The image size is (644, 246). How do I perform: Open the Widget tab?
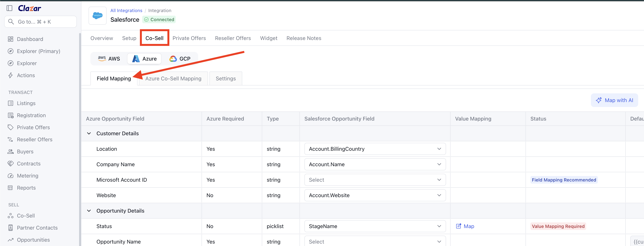tap(269, 38)
